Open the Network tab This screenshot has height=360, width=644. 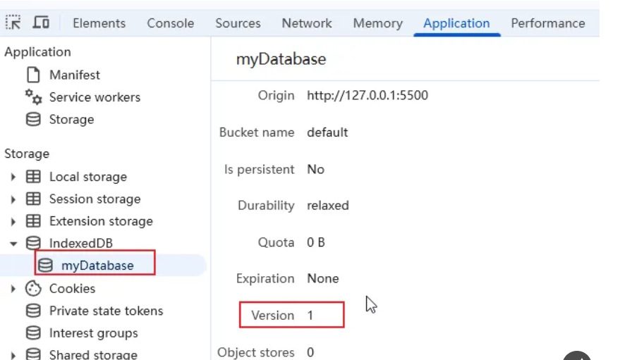(306, 23)
